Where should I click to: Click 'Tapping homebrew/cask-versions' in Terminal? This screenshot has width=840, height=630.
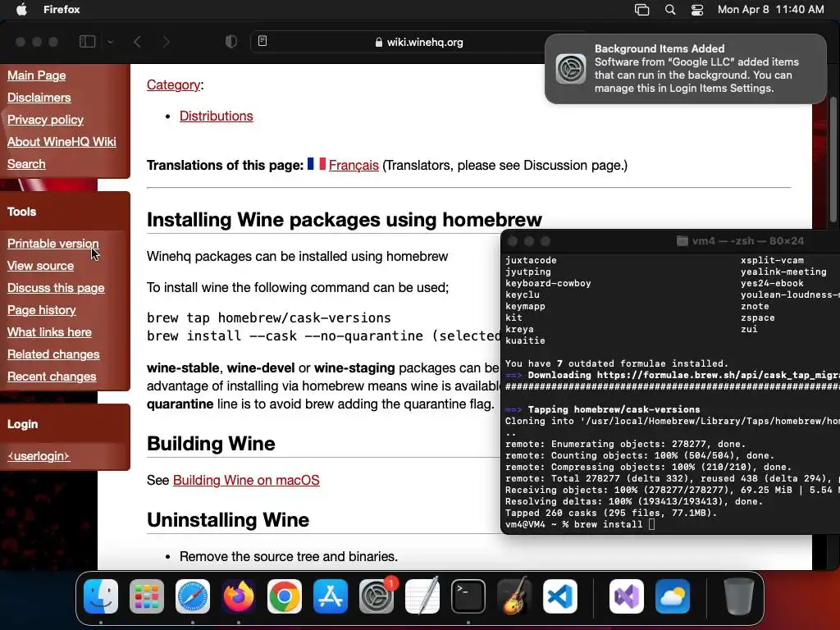[614, 409]
